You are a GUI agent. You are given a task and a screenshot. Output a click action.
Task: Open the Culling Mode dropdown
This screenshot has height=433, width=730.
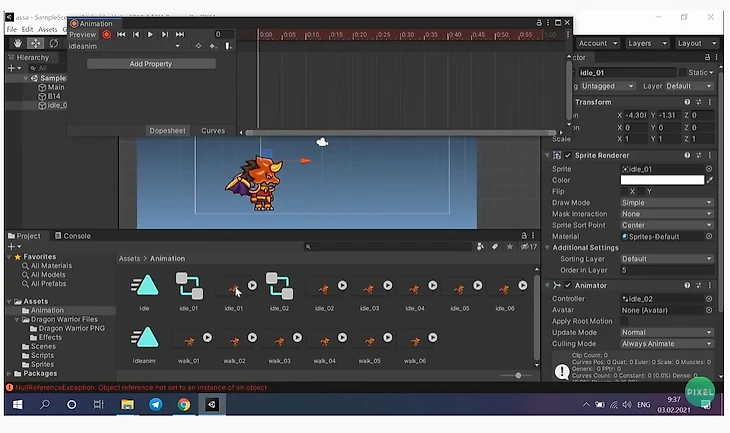point(666,343)
